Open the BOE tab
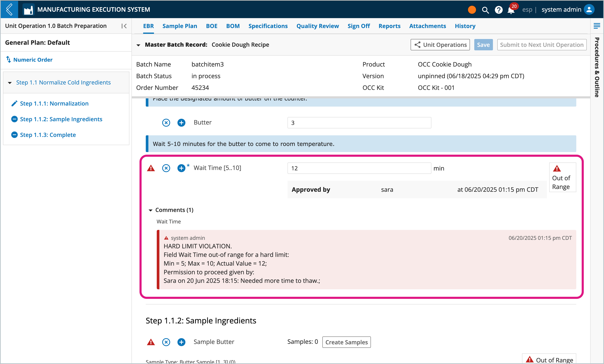 pyautogui.click(x=212, y=26)
